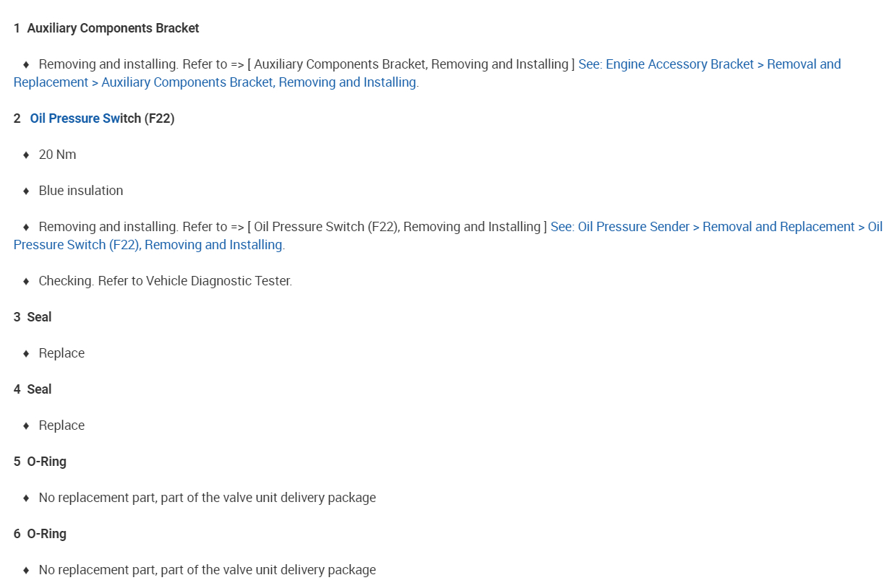The image size is (887, 588).
Task: Click the Vehicle Diagnostic Tester checking line
Action: [x=165, y=281]
